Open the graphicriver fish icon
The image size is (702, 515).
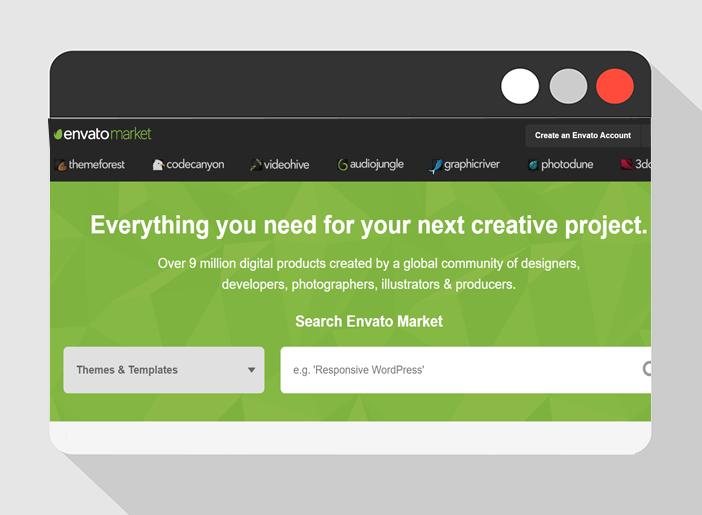coord(436,166)
